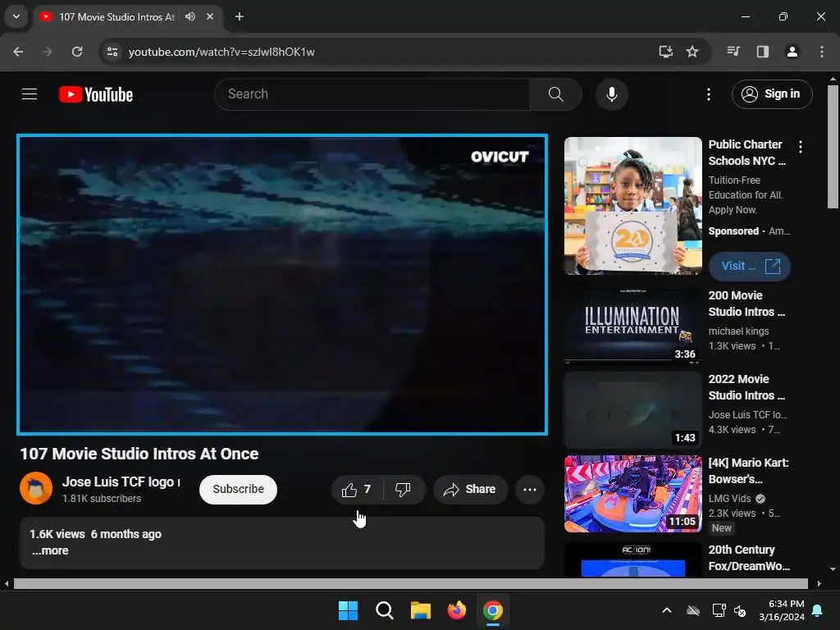Visit the sponsored ad site
840x630 pixels.
click(x=749, y=267)
